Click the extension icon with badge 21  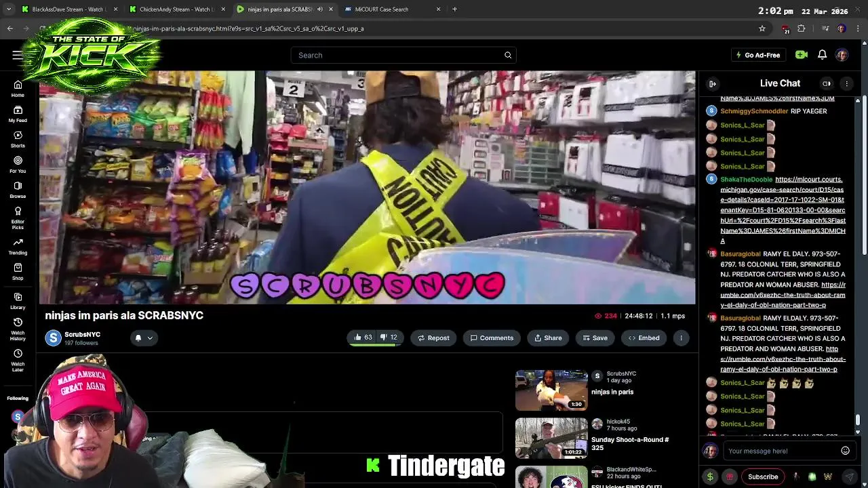click(x=785, y=28)
